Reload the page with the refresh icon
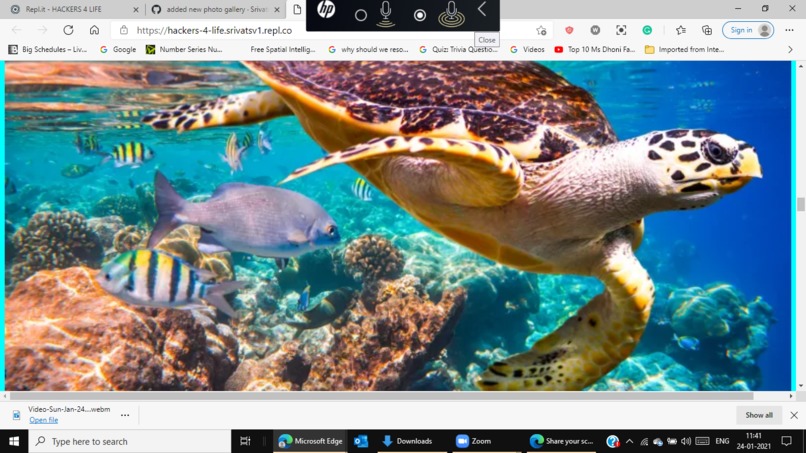The width and height of the screenshot is (806, 453). (x=68, y=30)
